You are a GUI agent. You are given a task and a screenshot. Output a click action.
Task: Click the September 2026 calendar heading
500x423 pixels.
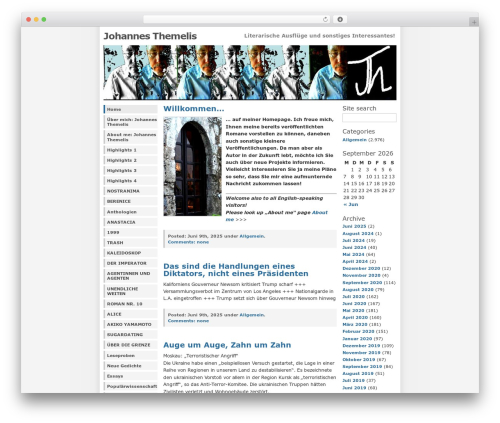tap(368, 154)
